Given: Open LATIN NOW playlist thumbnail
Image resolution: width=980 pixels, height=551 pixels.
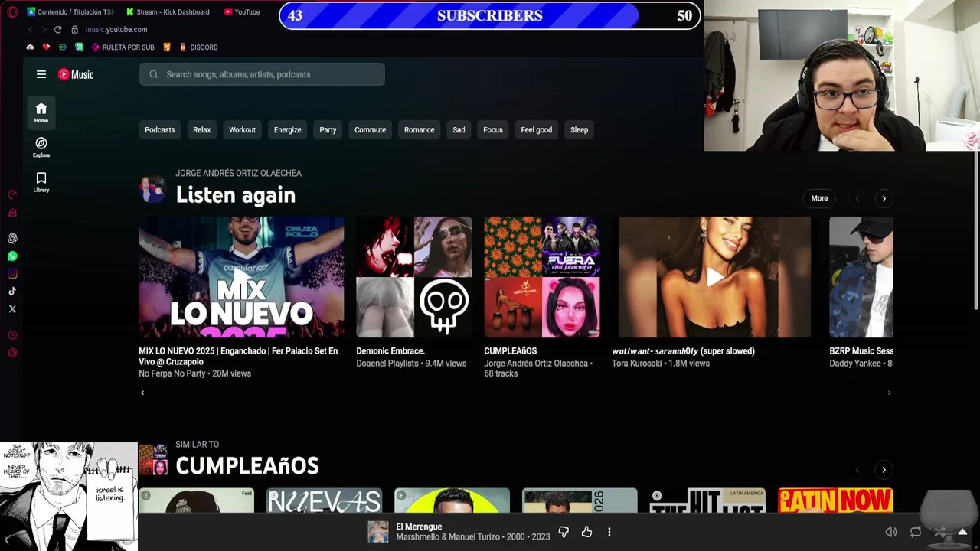Looking at the screenshot, I should [x=835, y=500].
